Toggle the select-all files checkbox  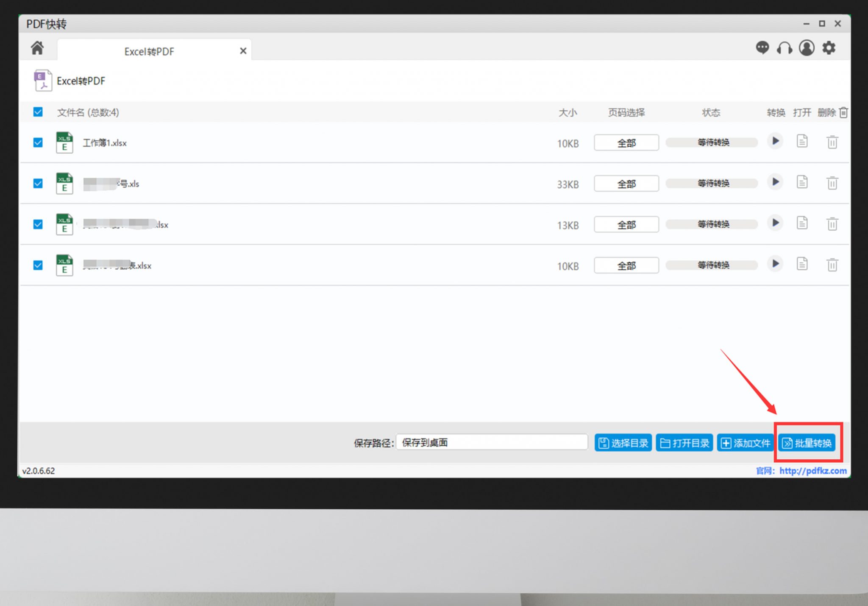(38, 112)
